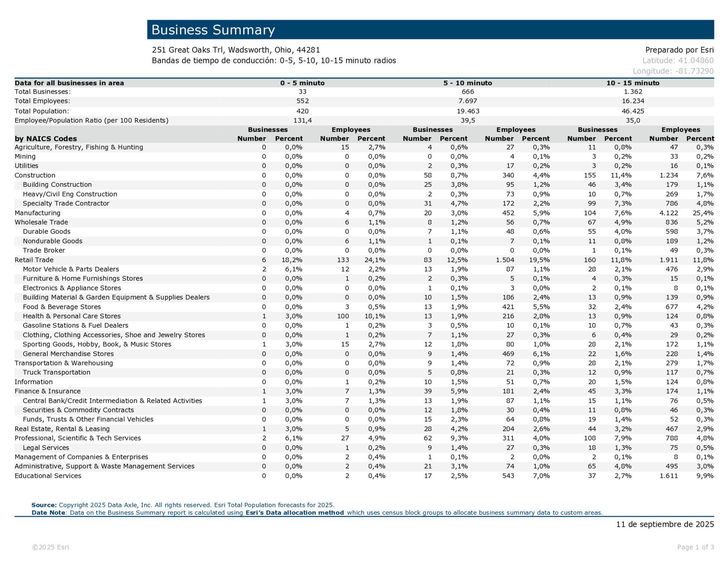Click the Latitude value text
Viewport: 728px width, 562px height.
(678, 60)
